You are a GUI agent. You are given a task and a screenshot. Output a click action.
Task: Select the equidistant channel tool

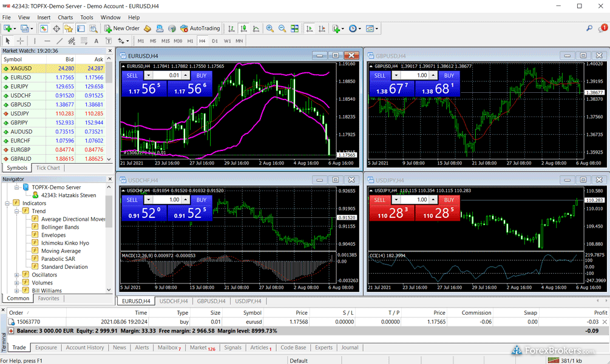(72, 41)
